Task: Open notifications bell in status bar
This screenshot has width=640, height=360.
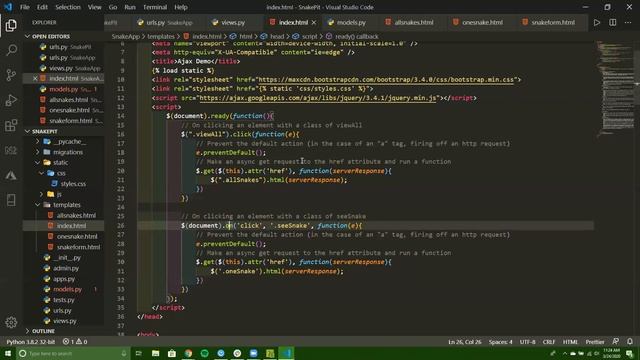Action: click(x=630, y=342)
